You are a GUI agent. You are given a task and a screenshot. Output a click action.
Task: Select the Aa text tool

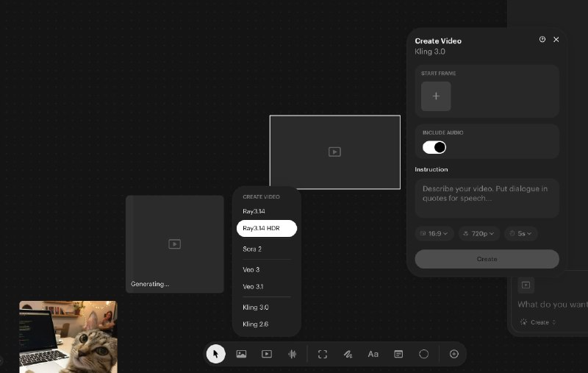point(373,354)
